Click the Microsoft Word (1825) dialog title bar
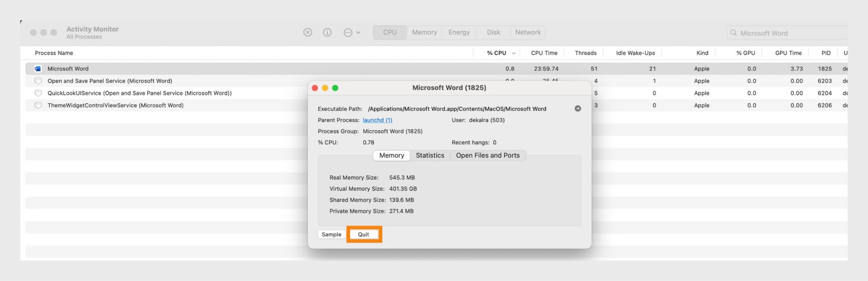The width and height of the screenshot is (868, 281). pos(449,88)
